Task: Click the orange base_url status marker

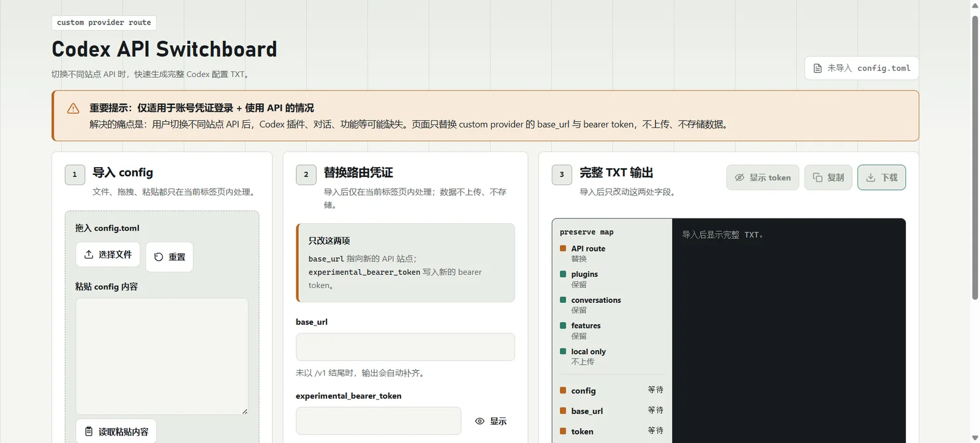Action: 563,411
